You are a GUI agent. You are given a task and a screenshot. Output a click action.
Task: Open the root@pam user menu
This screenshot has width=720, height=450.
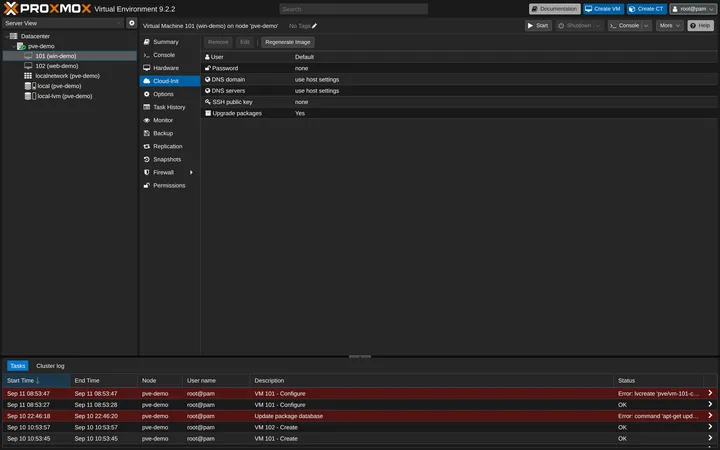pyautogui.click(x=692, y=9)
